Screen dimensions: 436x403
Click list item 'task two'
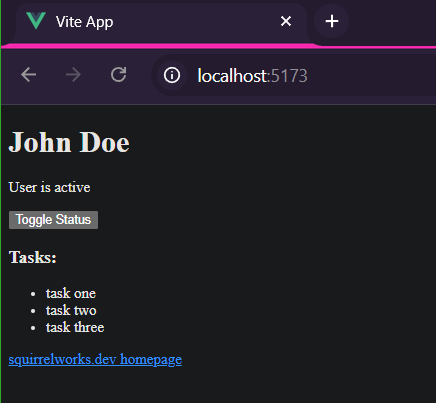click(x=71, y=311)
